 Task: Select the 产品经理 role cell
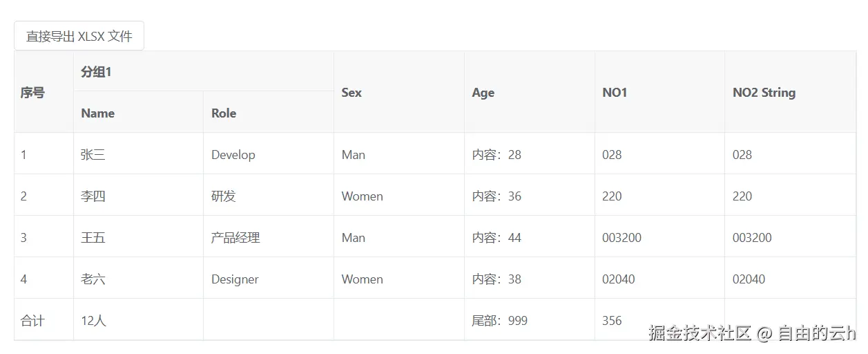[x=235, y=238]
